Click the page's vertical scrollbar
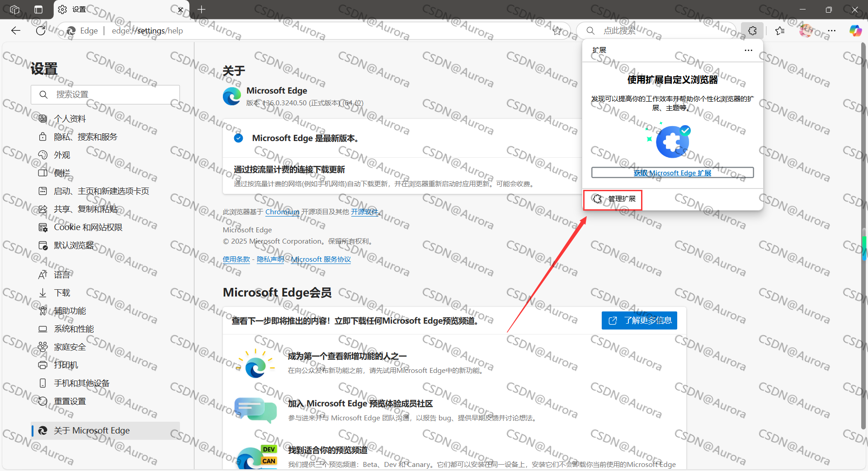Screen dimensions: 868x471 pos(863,235)
